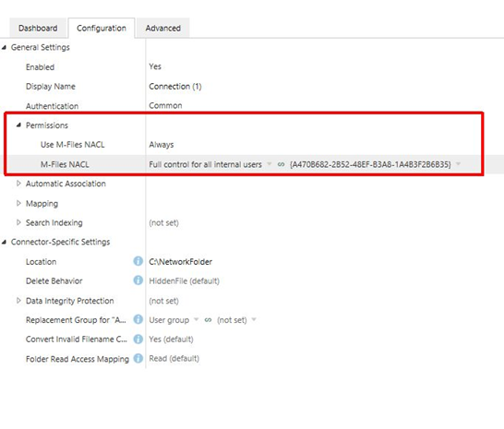Select the Use M-Files NACL value Always
This screenshot has width=504, height=429.
pyautogui.click(x=162, y=145)
